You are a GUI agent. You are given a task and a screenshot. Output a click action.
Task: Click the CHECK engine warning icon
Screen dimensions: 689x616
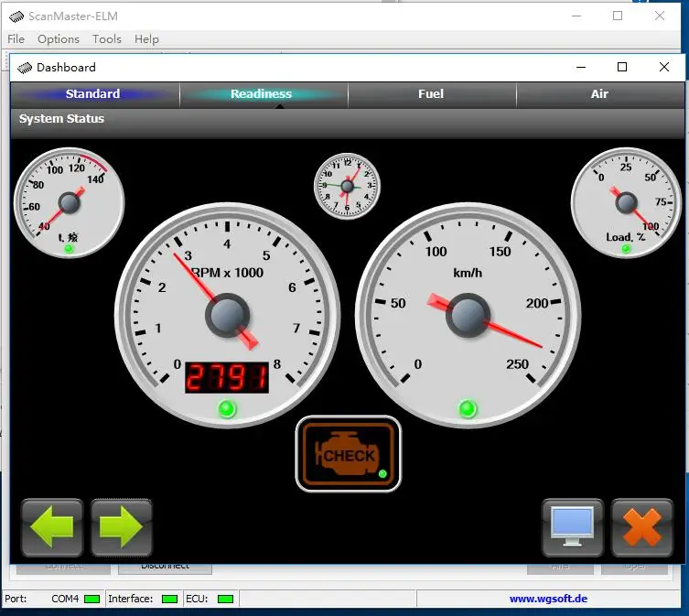point(349,454)
